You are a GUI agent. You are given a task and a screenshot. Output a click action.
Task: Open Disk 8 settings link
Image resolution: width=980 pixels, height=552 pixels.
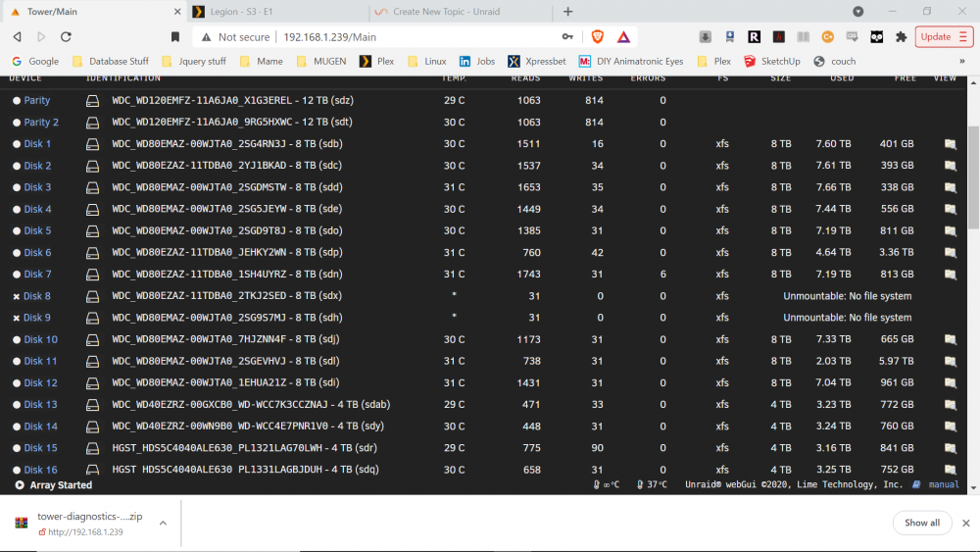[x=37, y=296]
